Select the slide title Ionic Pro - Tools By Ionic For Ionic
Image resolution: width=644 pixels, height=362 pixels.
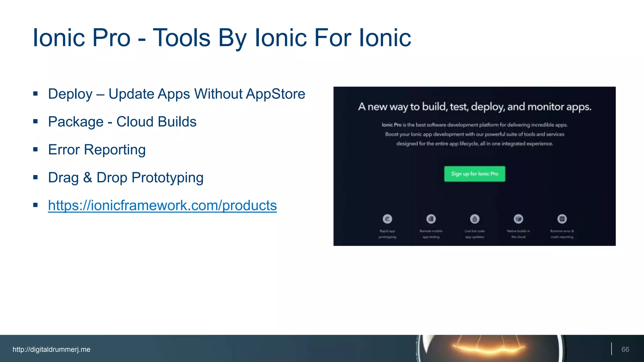(222, 38)
